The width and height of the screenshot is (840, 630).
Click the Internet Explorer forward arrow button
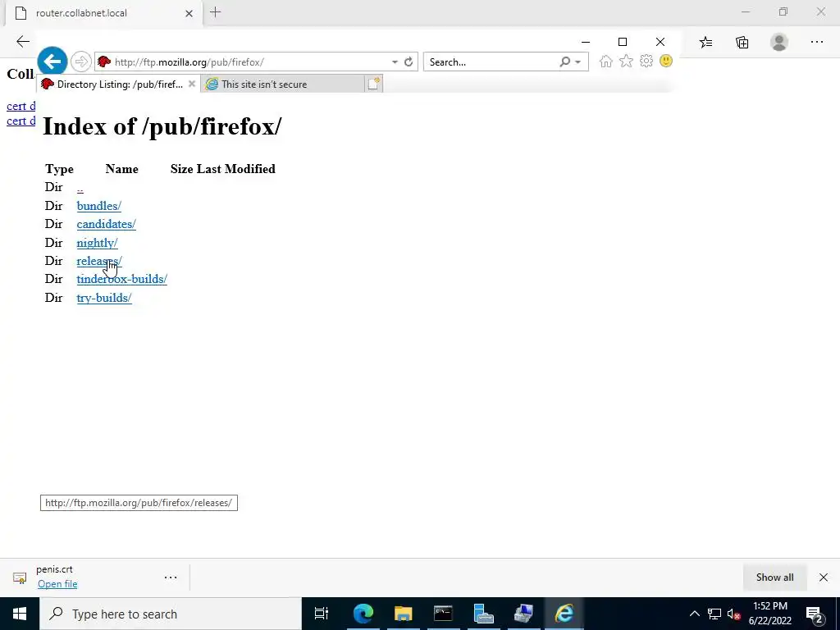click(x=81, y=62)
